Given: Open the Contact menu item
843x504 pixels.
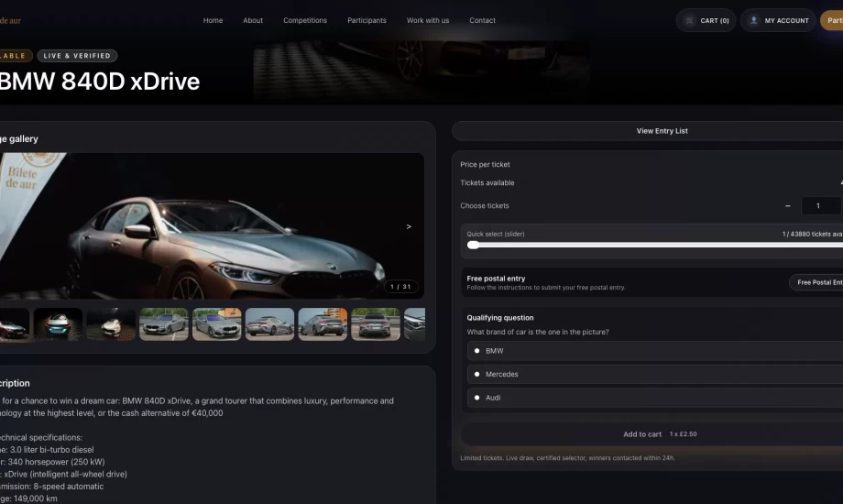Looking at the screenshot, I should tap(482, 20).
